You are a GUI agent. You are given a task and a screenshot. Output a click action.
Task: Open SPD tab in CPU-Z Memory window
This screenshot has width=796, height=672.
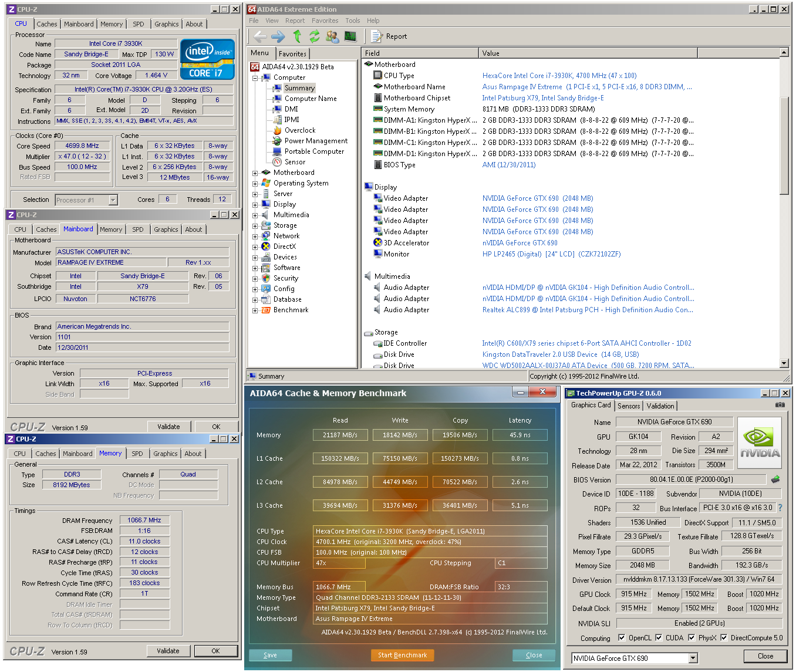(x=137, y=454)
